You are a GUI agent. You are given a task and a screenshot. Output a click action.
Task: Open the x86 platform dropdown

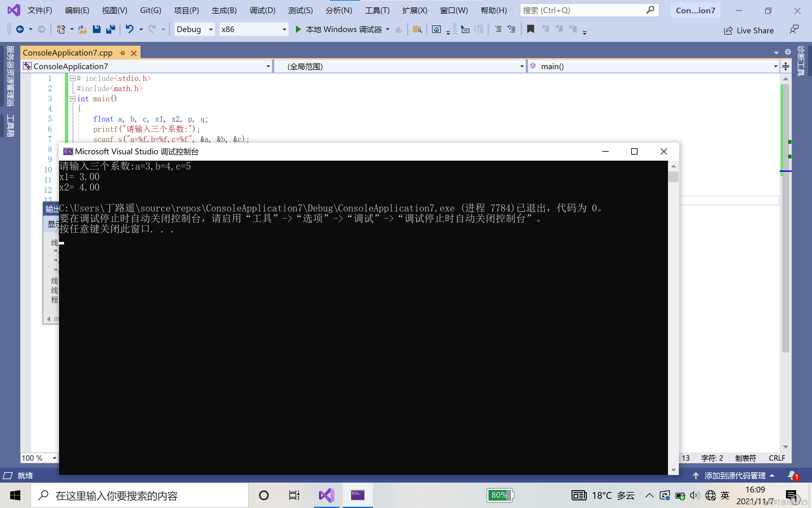click(254, 30)
